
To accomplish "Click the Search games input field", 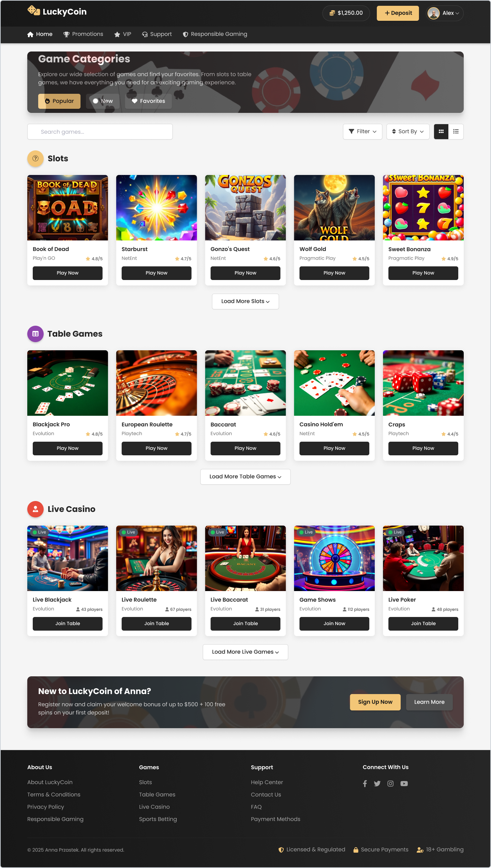I will tap(100, 132).
